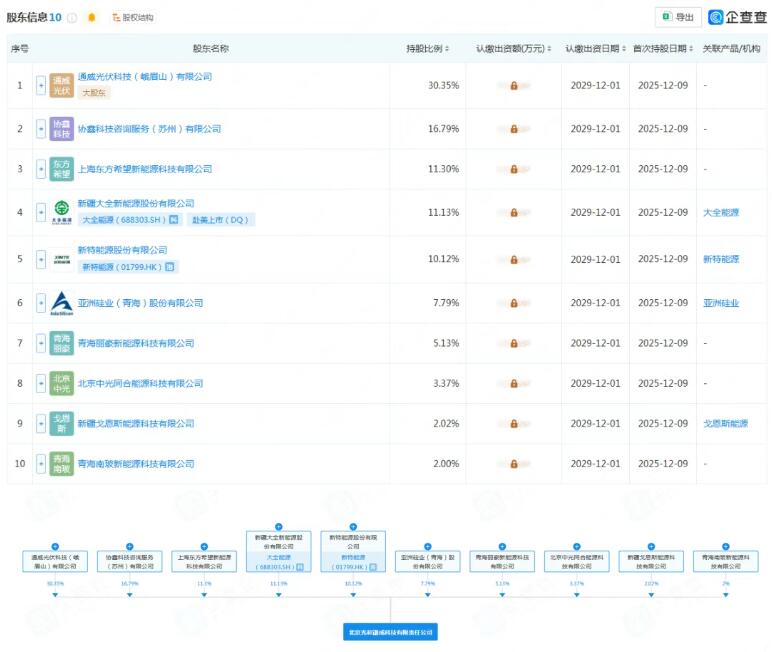
Task: Expand row 1 通威光伏科技 shareholder details
Action: click(41, 85)
